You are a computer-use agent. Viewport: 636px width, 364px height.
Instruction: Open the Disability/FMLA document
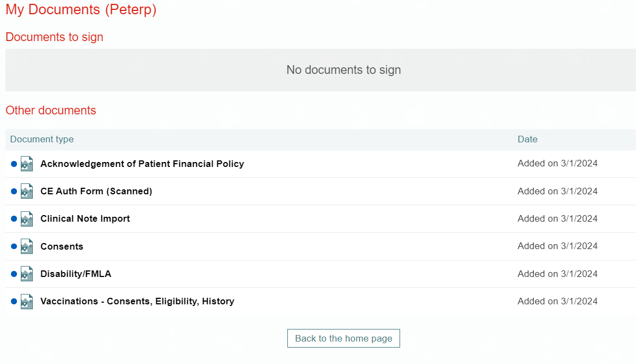coord(76,274)
